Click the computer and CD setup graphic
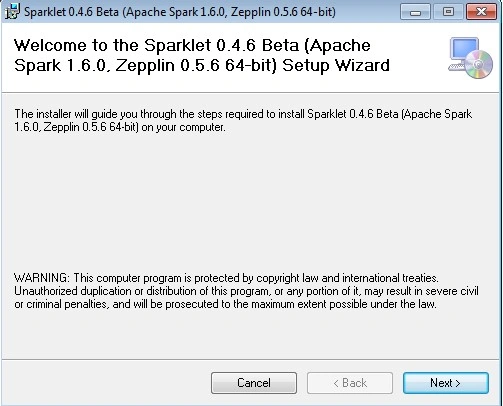This screenshot has height=406, width=503. click(x=470, y=58)
